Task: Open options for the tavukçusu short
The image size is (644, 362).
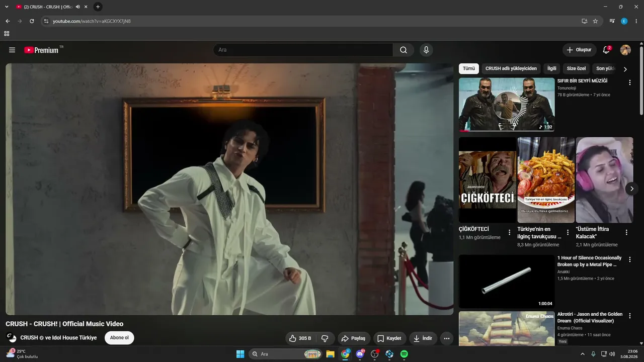Action: pos(568,232)
